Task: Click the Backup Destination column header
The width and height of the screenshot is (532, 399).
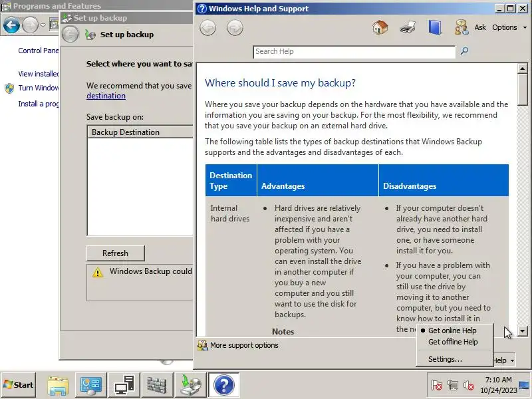Action: 140,132
